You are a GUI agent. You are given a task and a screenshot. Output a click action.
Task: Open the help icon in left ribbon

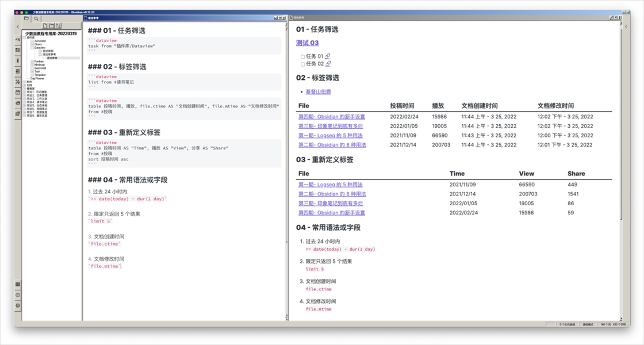click(x=18, y=295)
